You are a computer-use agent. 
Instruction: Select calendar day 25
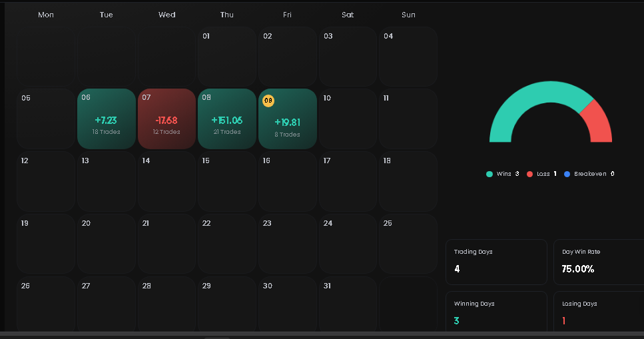(408, 244)
